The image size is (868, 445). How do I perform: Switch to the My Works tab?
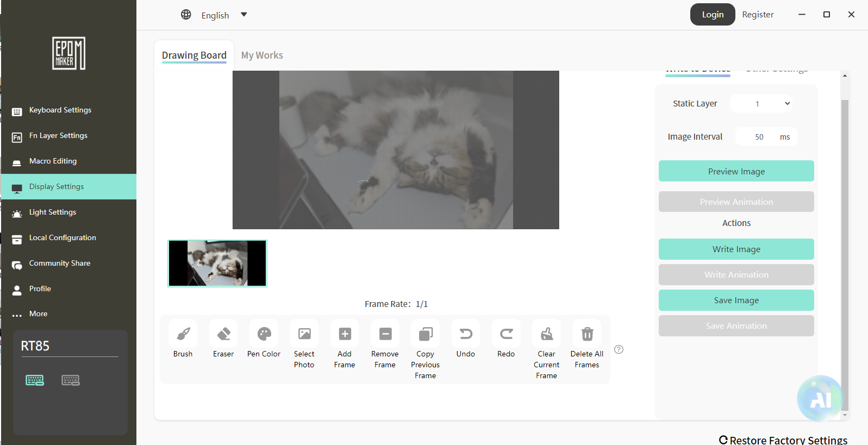(x=262, y=55)
